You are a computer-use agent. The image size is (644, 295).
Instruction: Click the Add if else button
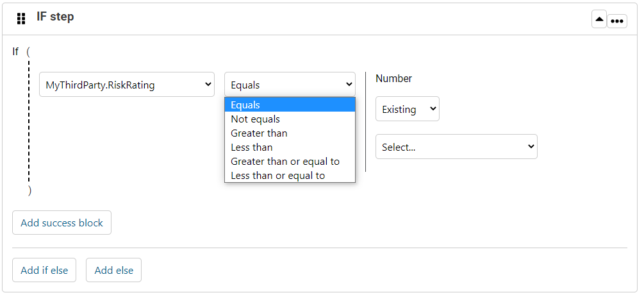pyautogui.click(x=44, y=270)
